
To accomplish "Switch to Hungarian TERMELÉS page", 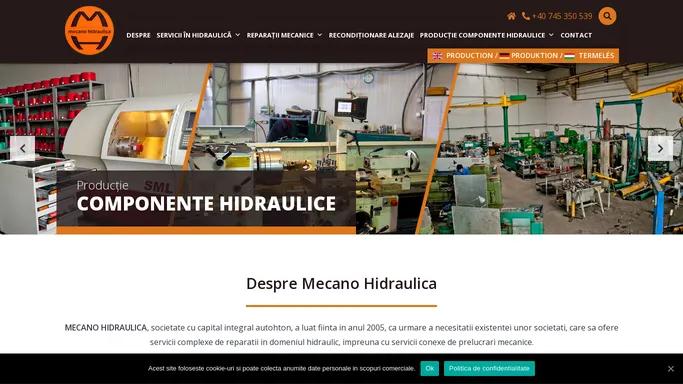I will coord(596,56).
